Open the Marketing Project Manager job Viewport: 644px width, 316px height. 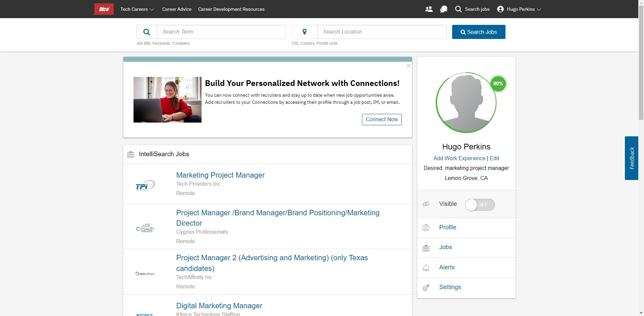point(220,175)
